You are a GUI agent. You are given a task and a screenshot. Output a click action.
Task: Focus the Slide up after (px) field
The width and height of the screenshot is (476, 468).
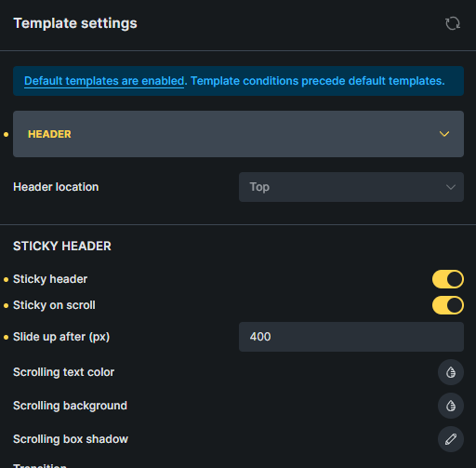pos(351,337)
